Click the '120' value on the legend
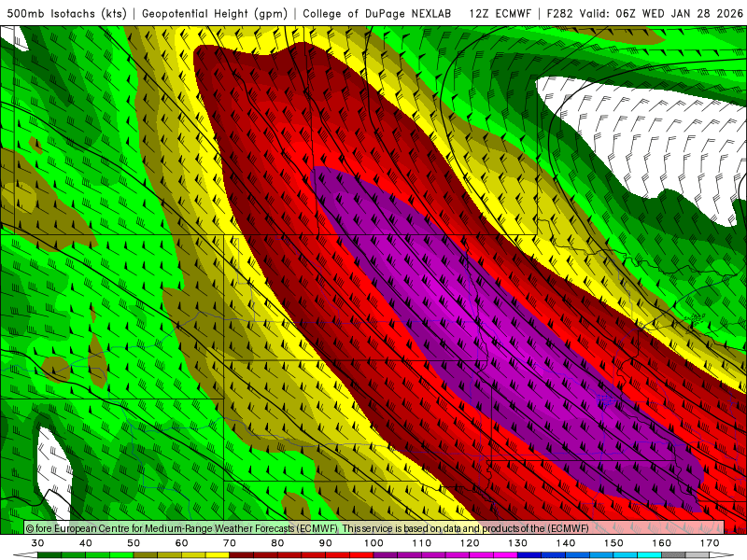This screenshot has height=560, width=747. (470, 543)
